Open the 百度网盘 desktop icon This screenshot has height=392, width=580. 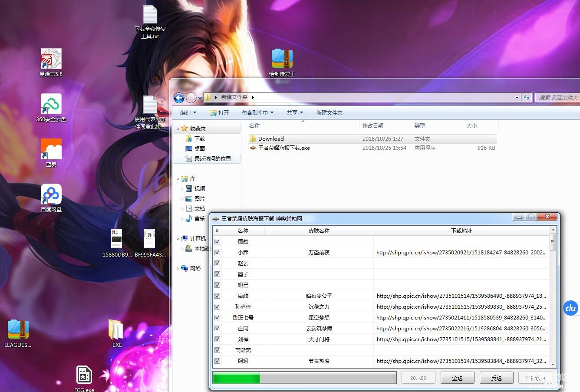[51, 195]
